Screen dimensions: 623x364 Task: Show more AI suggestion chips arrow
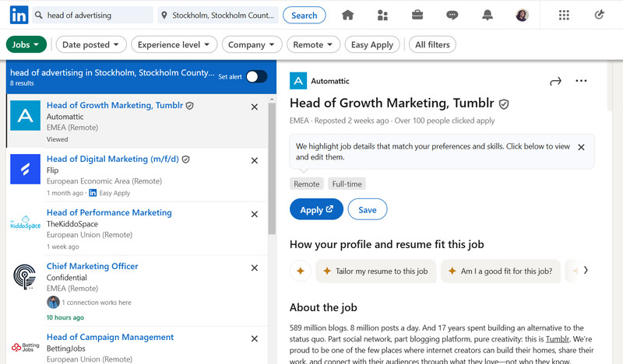tap(586, 271)
